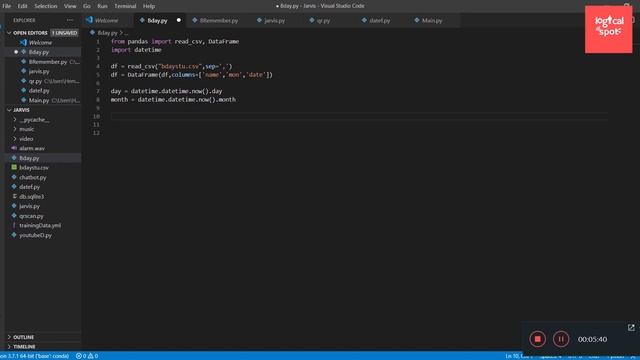The image size is (640, 360).
Task: Click the 'month = datetime' code line
Action: tap(173, 100)
